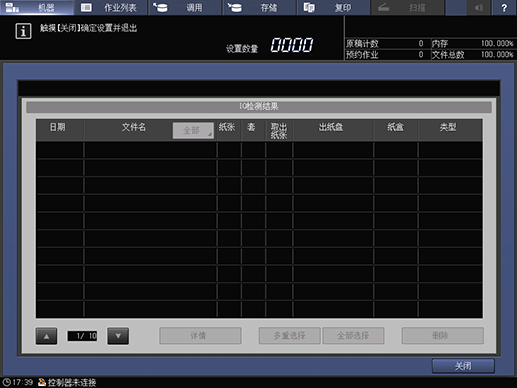Click the 文件总数 100.000% entry

click(x=473, y=55)
